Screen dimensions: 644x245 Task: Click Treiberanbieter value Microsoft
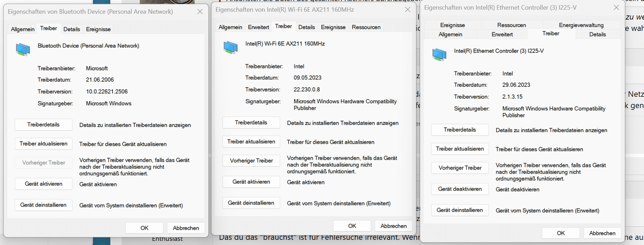[97, 68]
